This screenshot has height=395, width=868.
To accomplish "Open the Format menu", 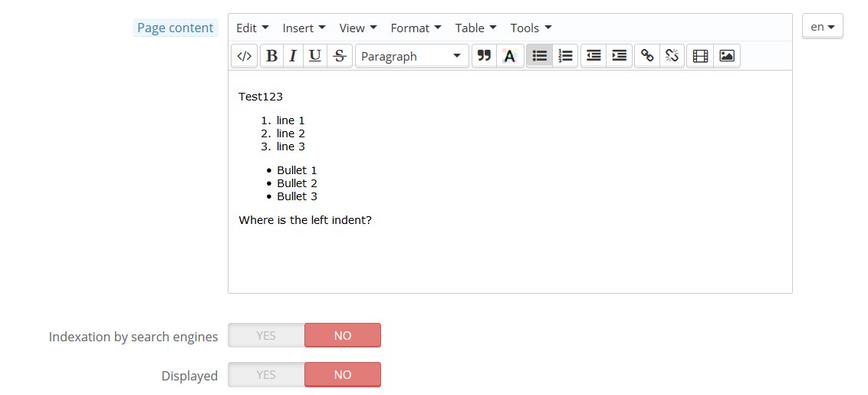I will pos(416,28).
